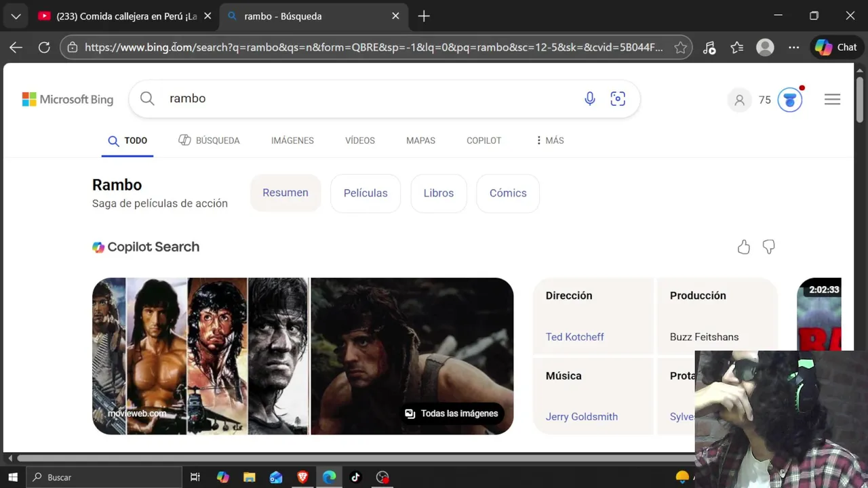This screenshot has width=868, height=488.
Task: Open Microsoft Rewards medal icon
Action: point(790,100)
